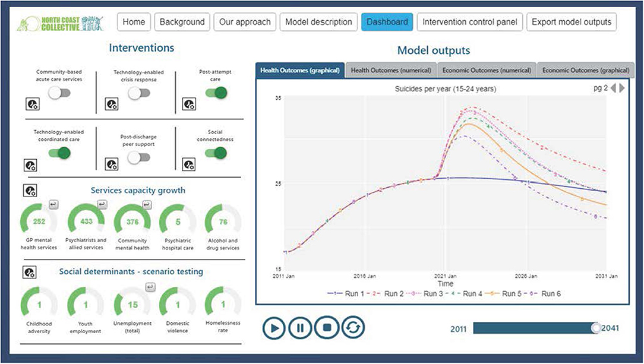Disable Post-attempt care toggle
This screenshot has width=644, height=364.
(216, 92)
